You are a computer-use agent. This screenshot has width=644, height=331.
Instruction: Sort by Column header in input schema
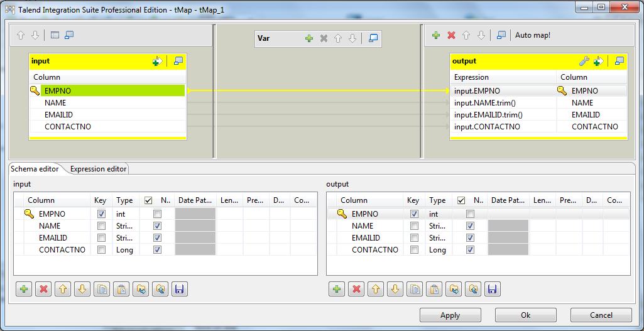[57, 200]
